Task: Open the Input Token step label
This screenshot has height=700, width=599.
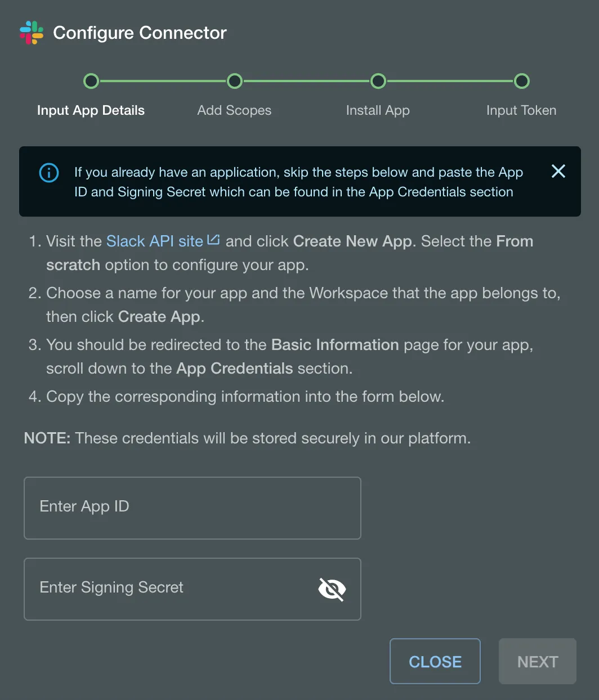Action: 521,110
